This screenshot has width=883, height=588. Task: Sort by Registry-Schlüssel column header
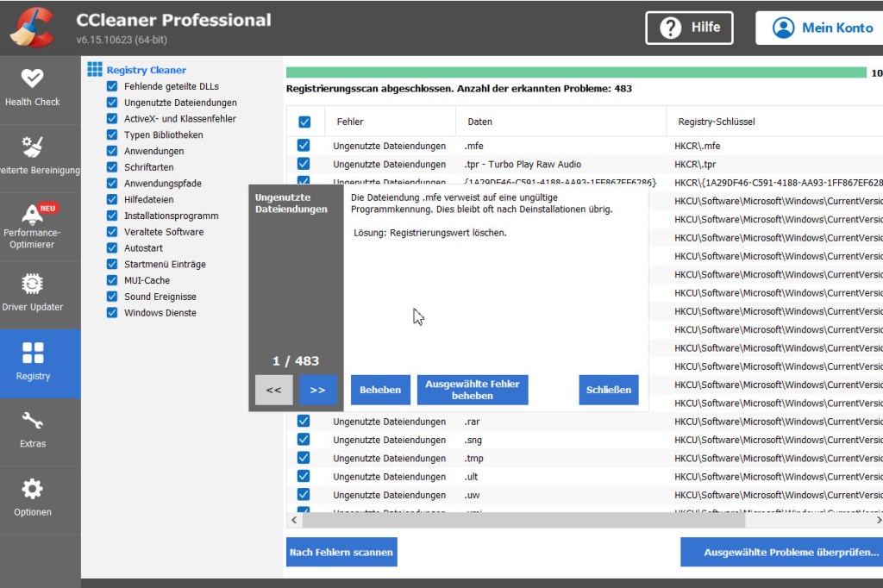click(x=775, y=122)
